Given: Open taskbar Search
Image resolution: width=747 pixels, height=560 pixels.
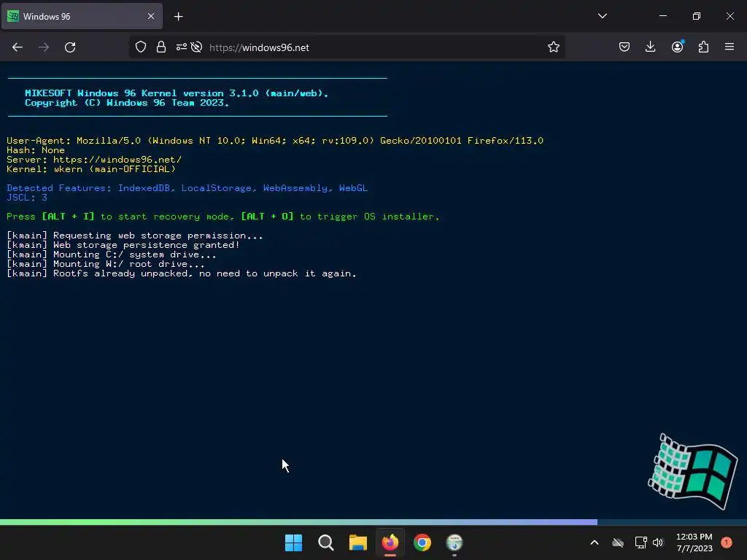Looking at the screenshot, I should click(326, 542).
